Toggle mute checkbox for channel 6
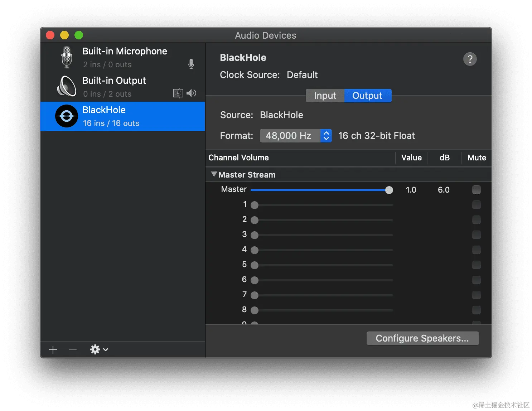The height and width of the screenshot is (411, 532). [x=476, y=280]
